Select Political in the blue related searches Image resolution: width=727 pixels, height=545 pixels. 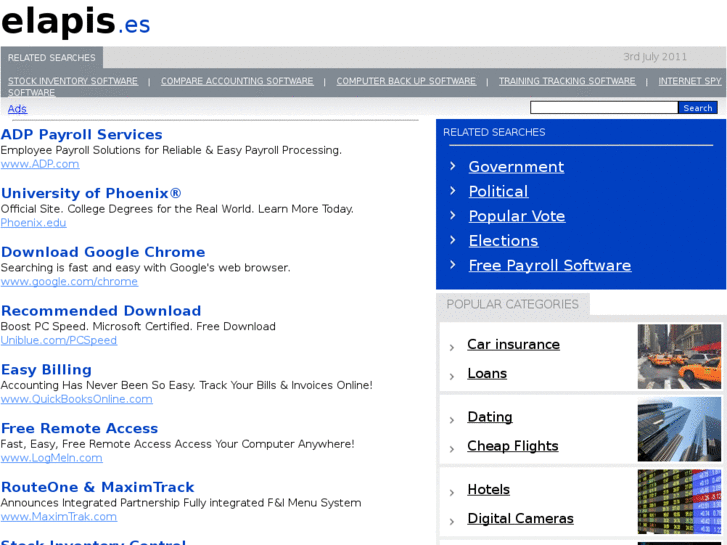(x=498, y=191)
